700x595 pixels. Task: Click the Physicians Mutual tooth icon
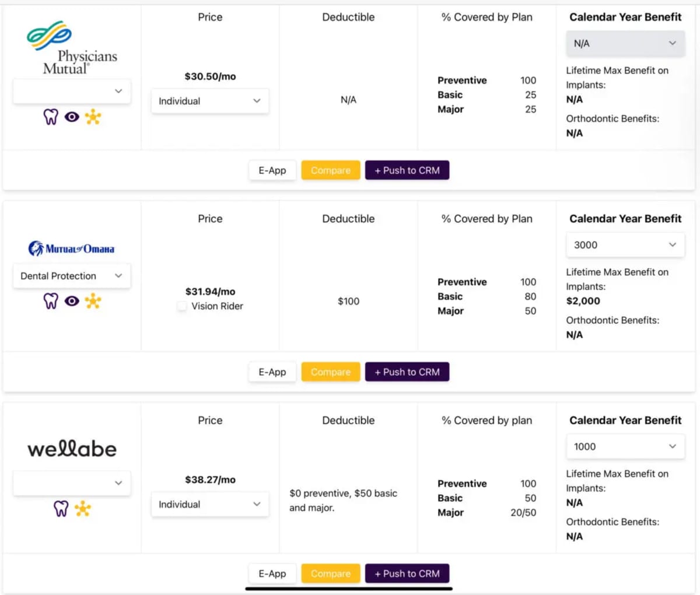[x=51, y=117]
